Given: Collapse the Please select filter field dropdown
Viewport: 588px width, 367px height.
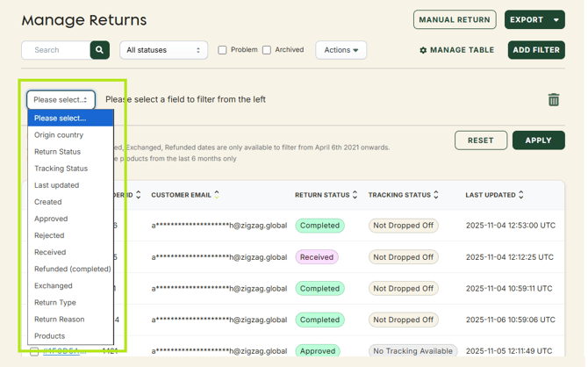Looking at the screenshot, I should (61, 100).
